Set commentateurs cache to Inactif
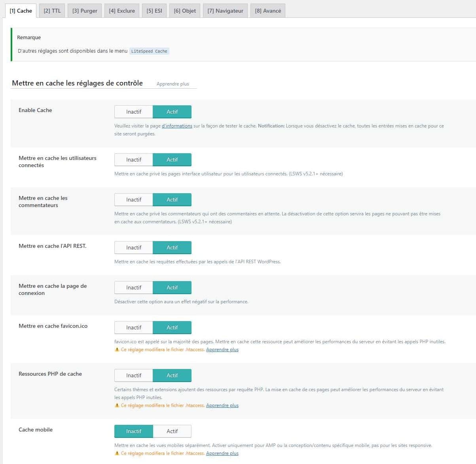The width and height of the screenshot is (476, 464). pos(134,200)
